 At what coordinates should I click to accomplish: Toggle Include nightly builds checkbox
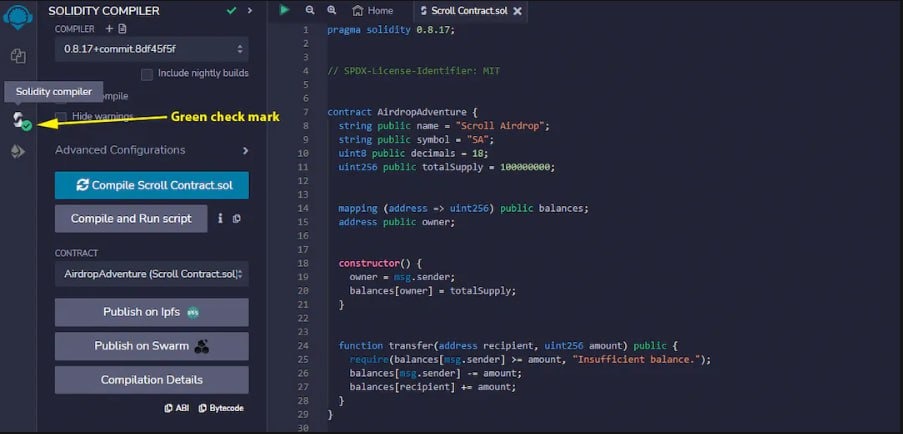[147, 74]
